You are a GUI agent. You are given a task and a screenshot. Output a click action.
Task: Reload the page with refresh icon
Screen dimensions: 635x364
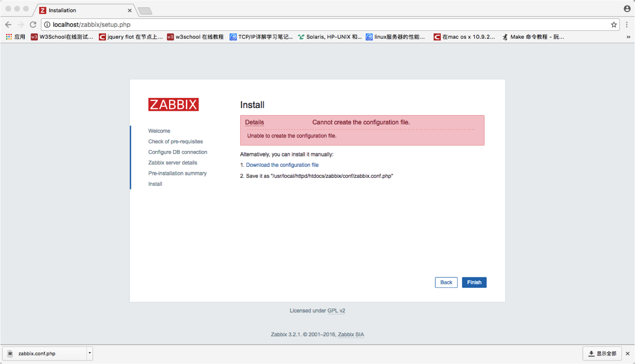tap(33, 24)
